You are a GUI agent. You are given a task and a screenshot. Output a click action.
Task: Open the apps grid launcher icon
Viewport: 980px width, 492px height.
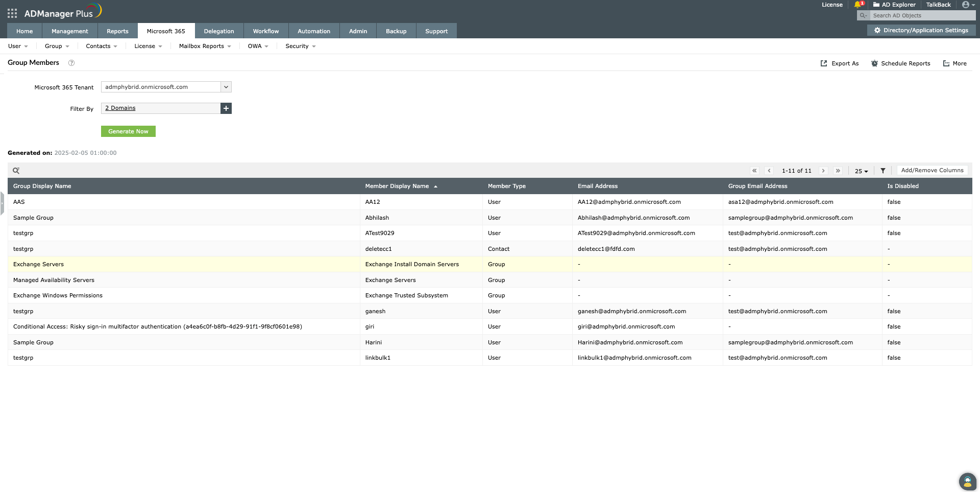(12, 13)
